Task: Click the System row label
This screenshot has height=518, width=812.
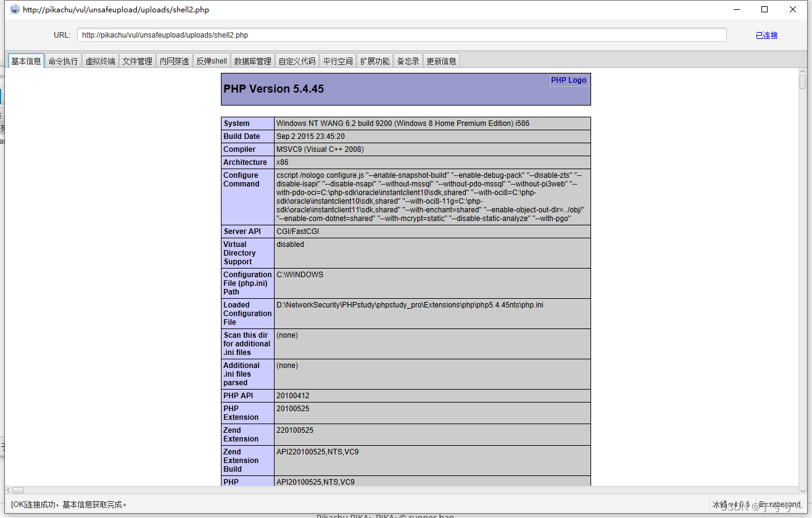Action: pos(237,123)
